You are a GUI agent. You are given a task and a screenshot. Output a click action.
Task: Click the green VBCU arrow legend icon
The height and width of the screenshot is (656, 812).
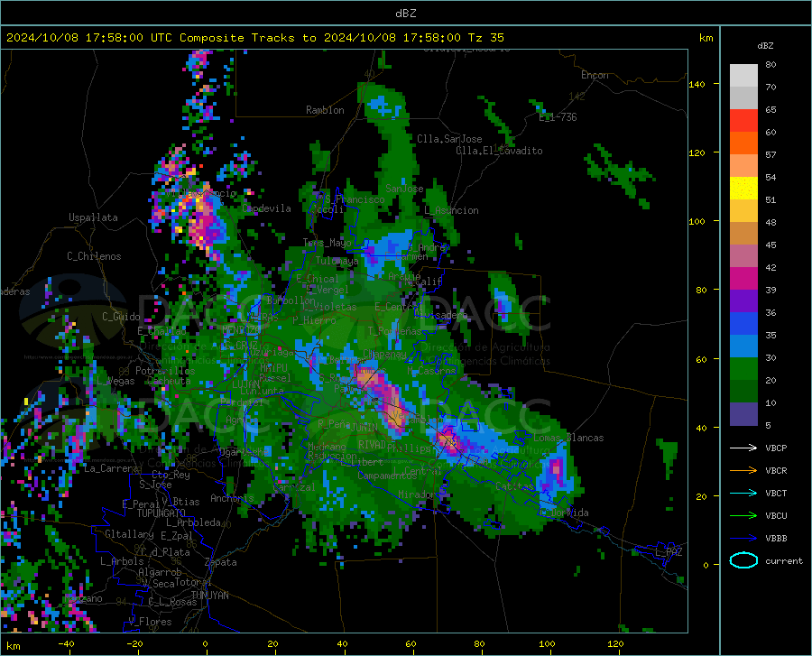(743, 516)
